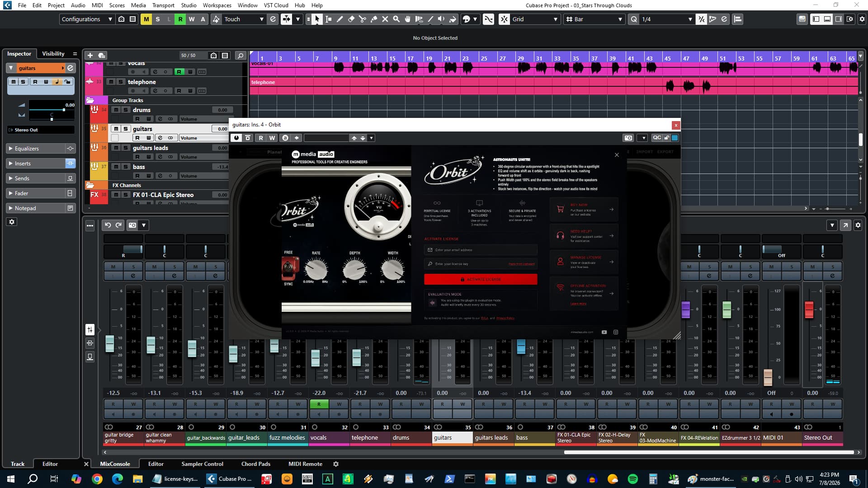
Task: Open the Orbit Instagram link icon
Action: pyautogui.click(x=616, y=332)
